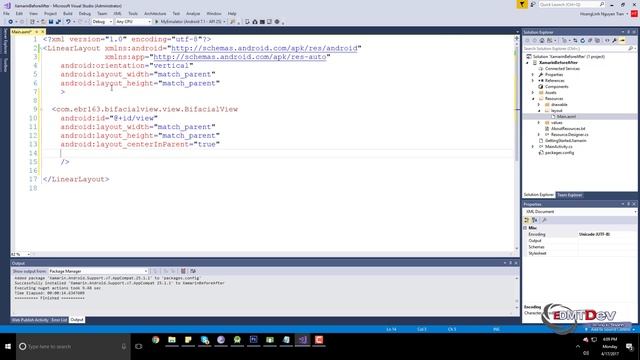640x360 pixels.
Task: Click the Save file toolbar icon
Action: 51,22
